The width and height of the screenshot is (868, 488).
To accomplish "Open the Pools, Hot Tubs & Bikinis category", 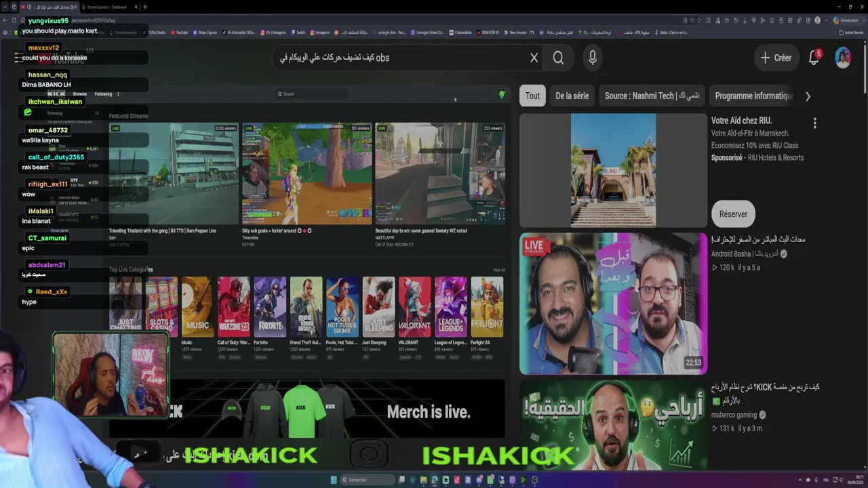I will pos(342,307).
